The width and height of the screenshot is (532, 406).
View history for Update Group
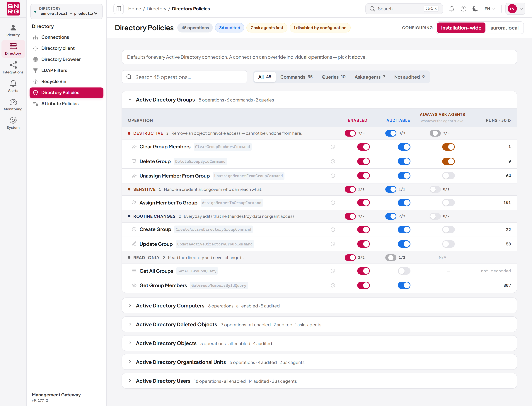333,244
